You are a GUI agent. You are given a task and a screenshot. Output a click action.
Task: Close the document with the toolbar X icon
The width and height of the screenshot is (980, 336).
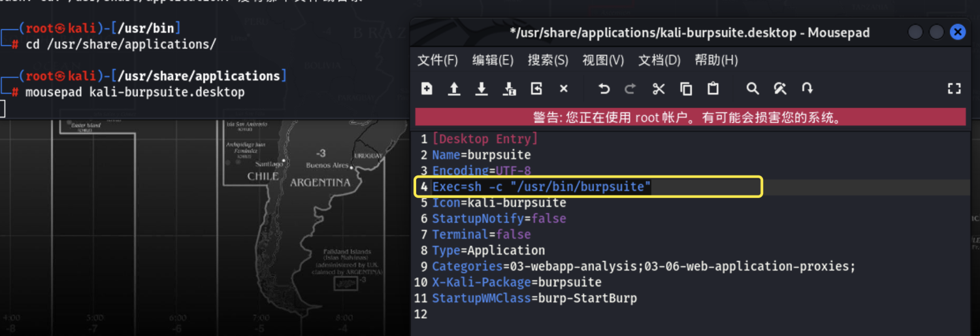(x=564, y=89)
